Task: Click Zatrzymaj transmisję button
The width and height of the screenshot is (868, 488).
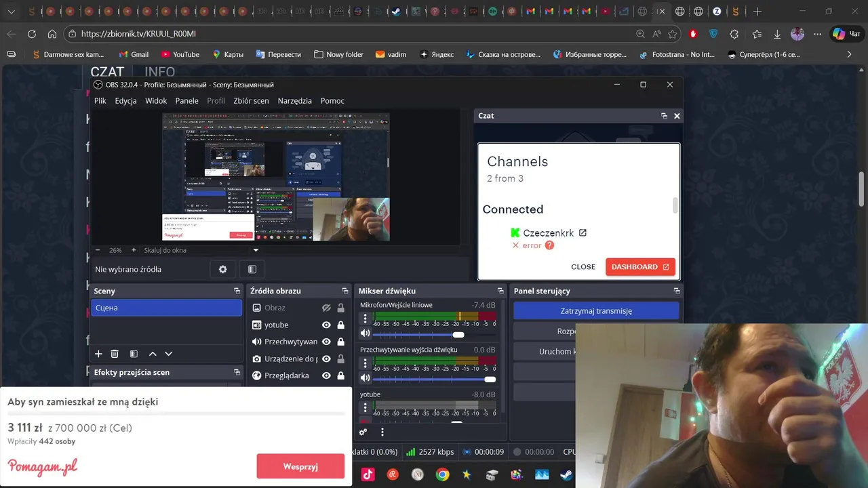Action: coord(596,311)
